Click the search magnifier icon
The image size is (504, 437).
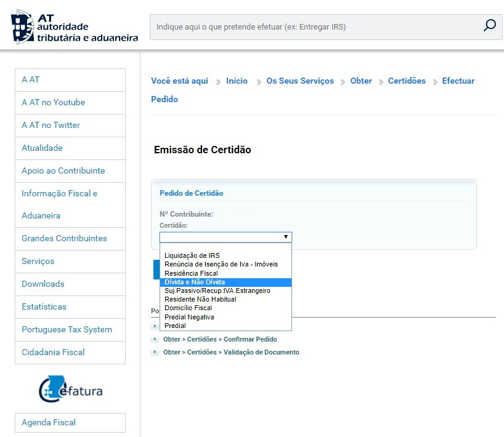tap(489, 26)
